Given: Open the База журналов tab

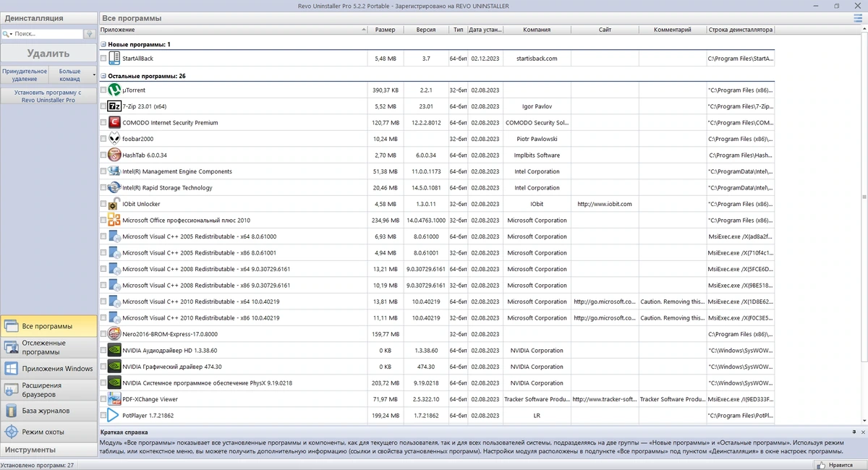Looking at the screenshot, I should [48, 411].
